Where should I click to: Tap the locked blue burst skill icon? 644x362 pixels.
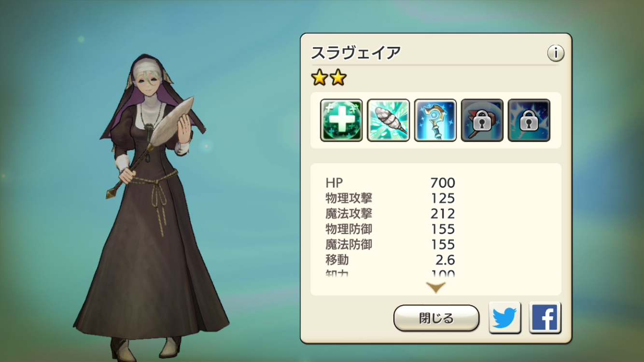529,120
